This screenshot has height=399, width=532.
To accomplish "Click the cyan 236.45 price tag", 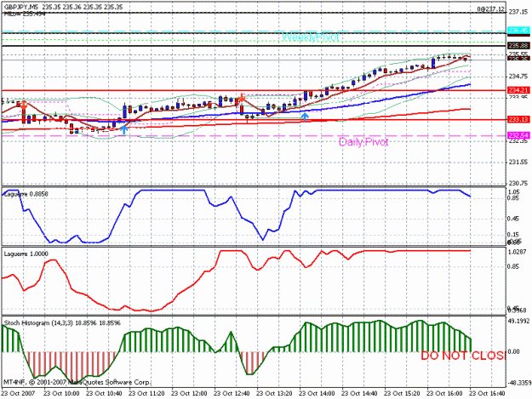I will point(518,31).
